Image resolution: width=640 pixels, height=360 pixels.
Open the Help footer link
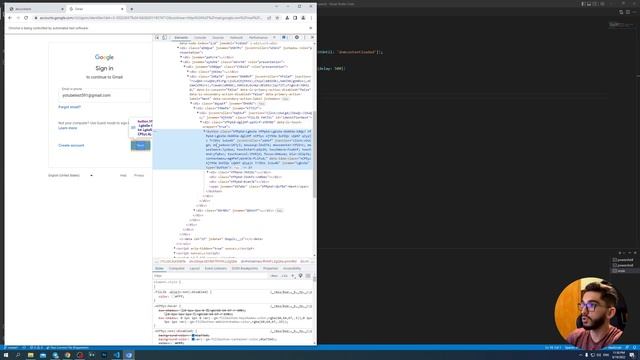pyautogui.click(x=123, y=176)
